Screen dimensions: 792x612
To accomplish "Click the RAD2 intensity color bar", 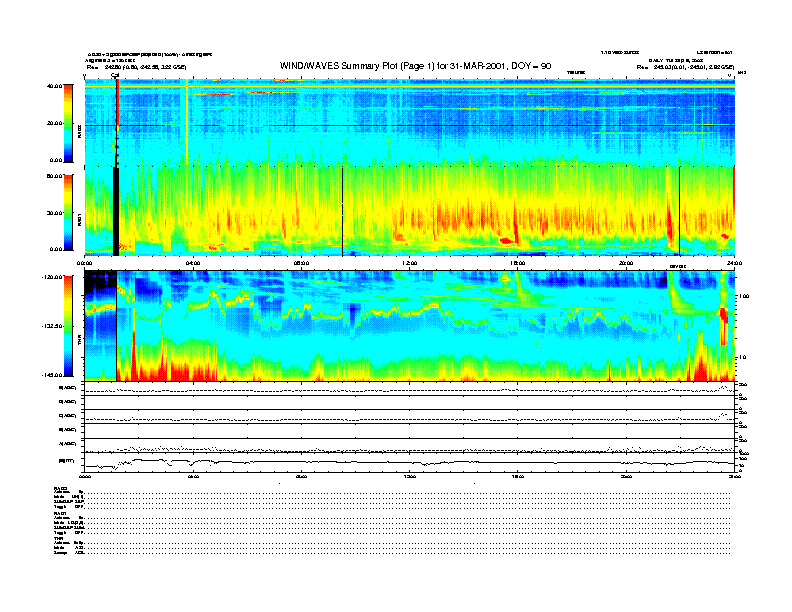I will 68,123.
